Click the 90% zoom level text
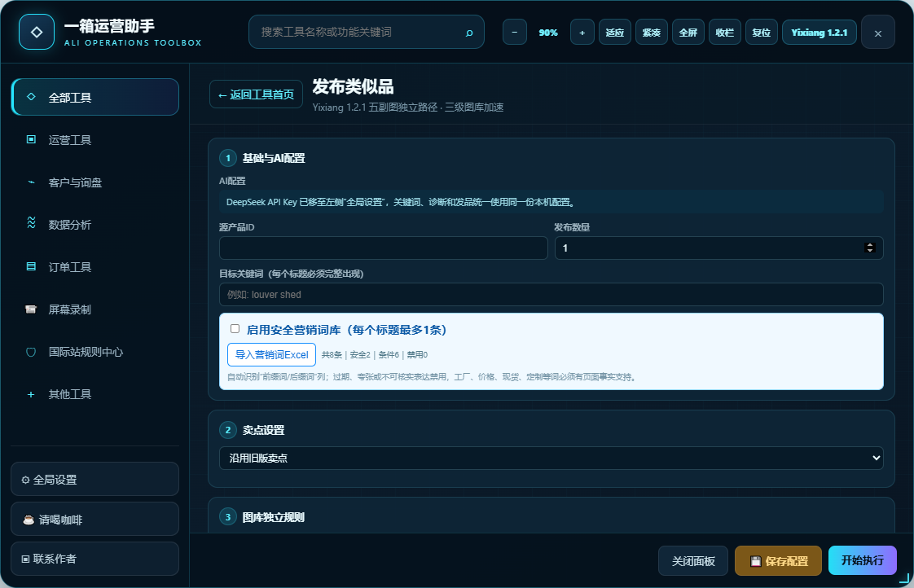Image resolution: width=914 pixels, height=588 pixels. 548,33
